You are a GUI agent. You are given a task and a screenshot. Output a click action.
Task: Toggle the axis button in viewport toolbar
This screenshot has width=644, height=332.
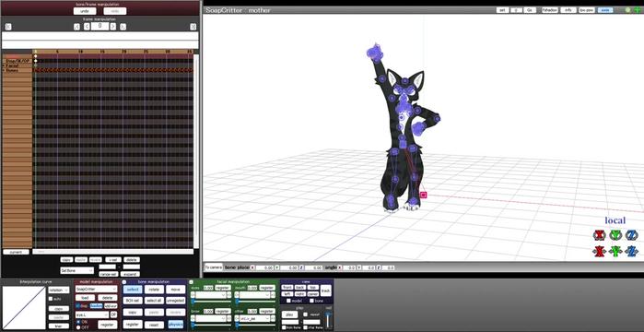coord(604,10)
